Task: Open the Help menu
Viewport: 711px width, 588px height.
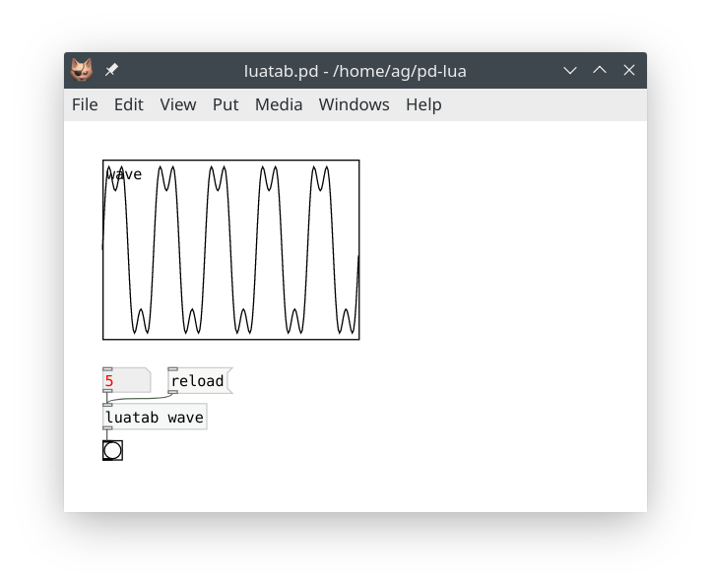Action: (x=423, y=104)
